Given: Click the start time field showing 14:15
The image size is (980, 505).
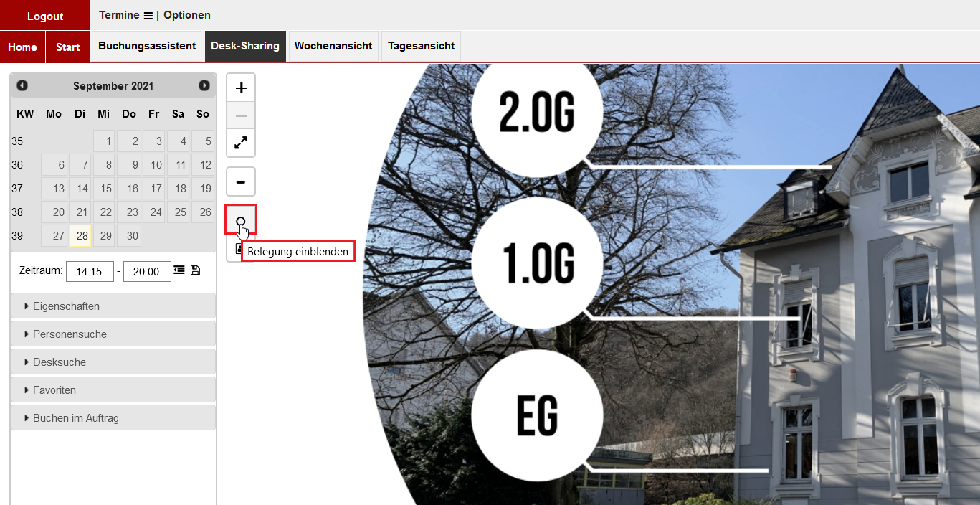Looking at the screenshot, I should 90,272.
